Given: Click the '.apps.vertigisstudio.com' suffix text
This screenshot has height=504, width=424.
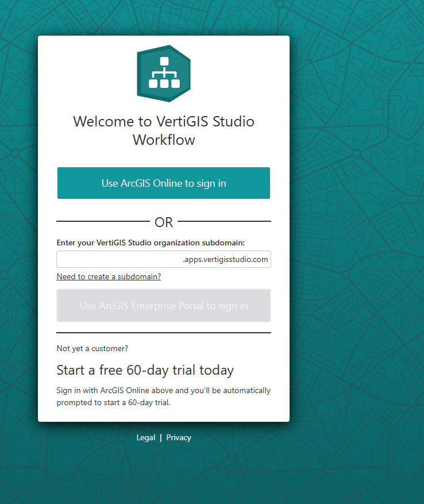Looking at the screenshot, I should 225,259.
